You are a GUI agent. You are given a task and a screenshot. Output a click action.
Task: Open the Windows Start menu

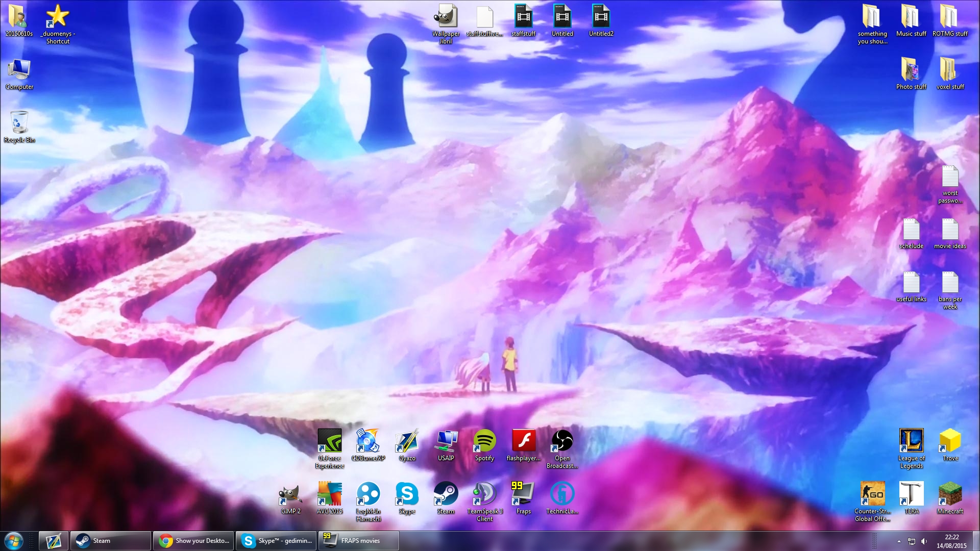(14, 541)
